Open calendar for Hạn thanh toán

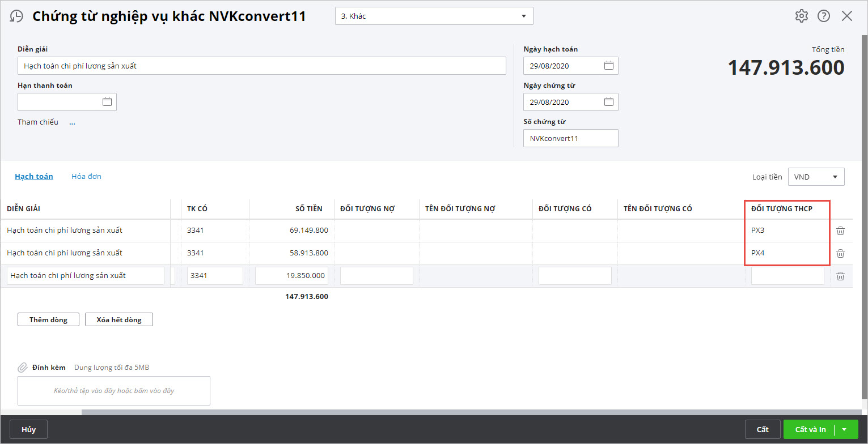coord(107,102)
